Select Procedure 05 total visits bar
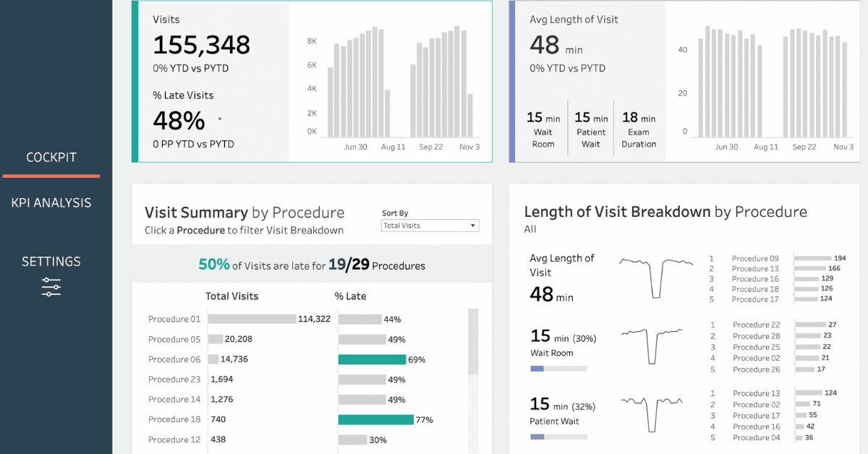The height and width of the screenshot is (454, 868). click(x=215, y=339)
